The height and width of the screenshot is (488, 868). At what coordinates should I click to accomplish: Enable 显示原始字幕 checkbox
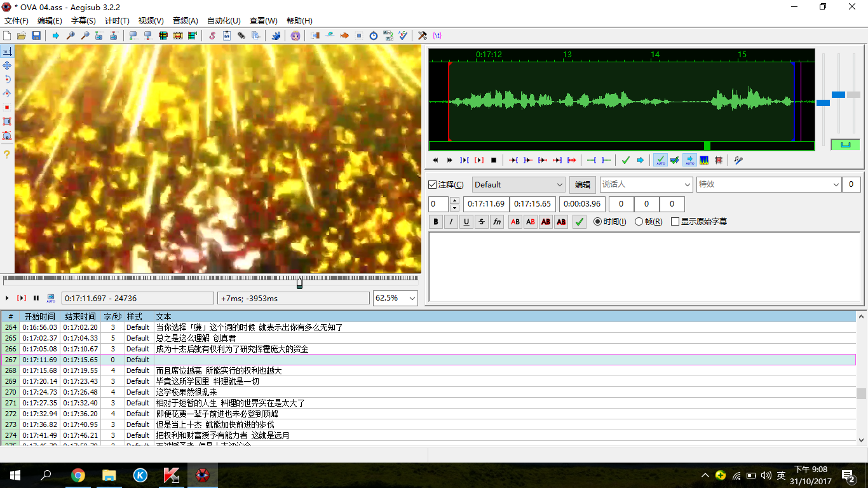(x=675, y=222)
